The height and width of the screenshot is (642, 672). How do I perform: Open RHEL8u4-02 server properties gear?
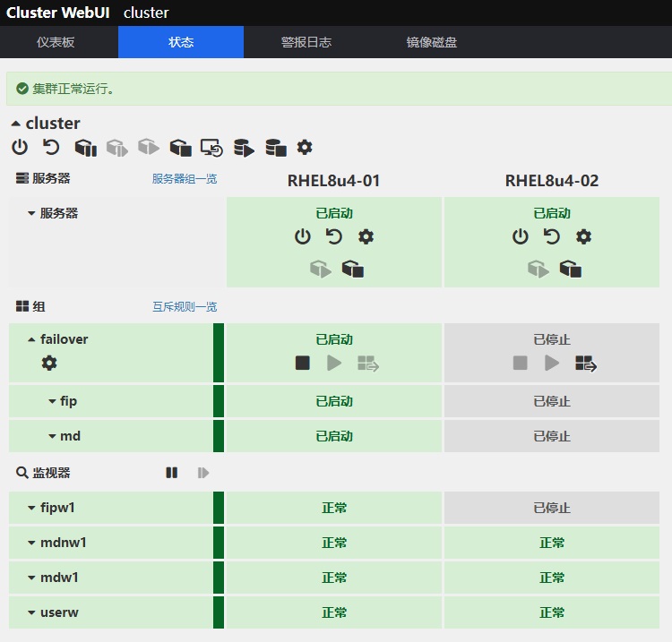[x=583, y=236]
